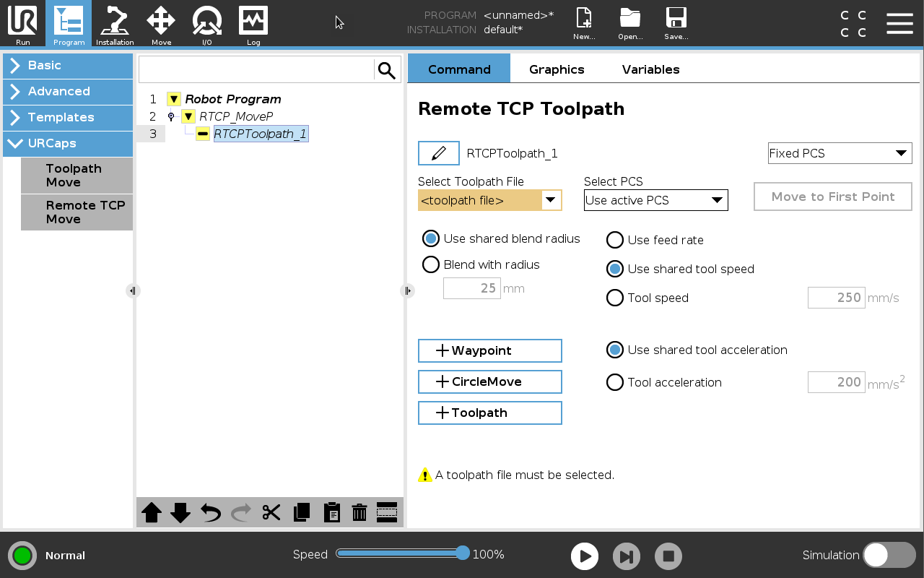924x578 pixels.
Task: Click the Speed slider handle
Action: [x=463, y=553]
